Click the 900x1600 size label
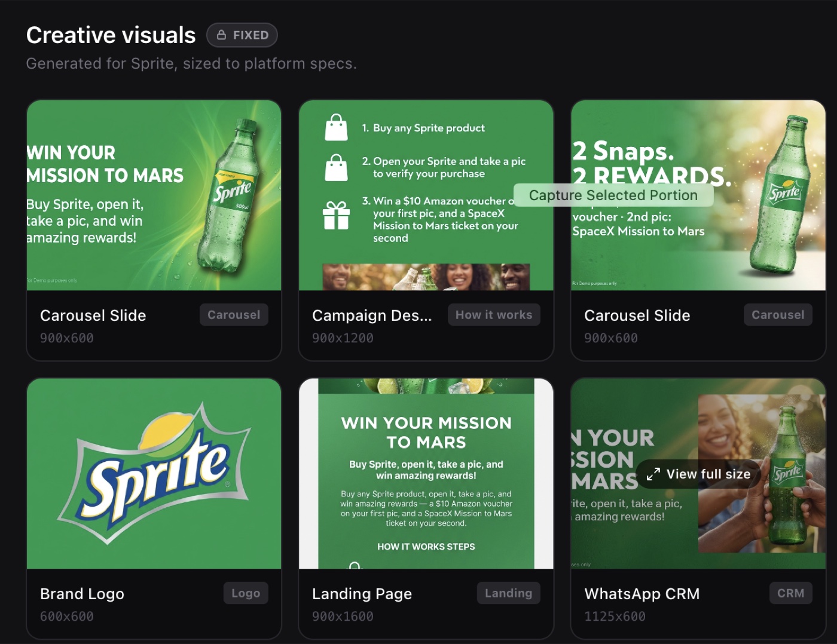This screenshot has width=837, height=644. [x=343, y=617]
